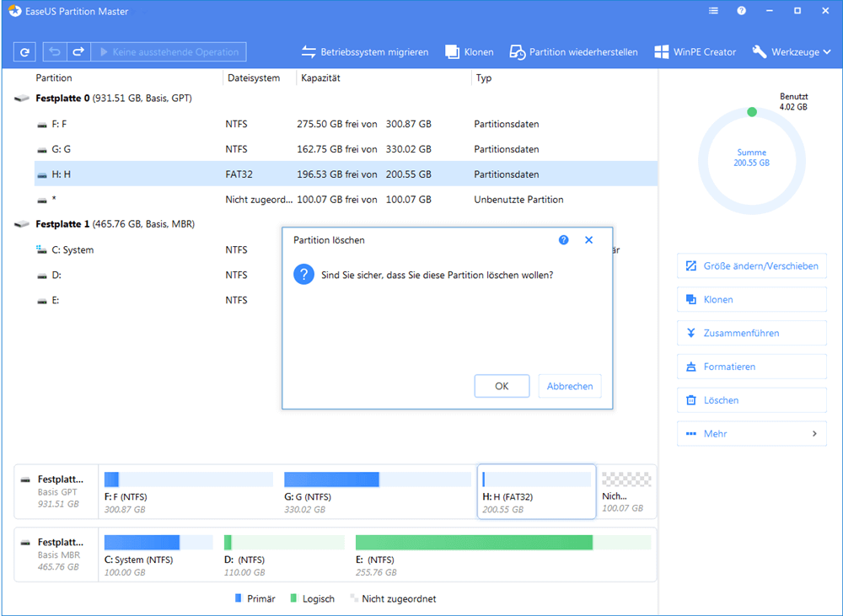Select the unallocated * partition row
The image size is (843, 616).
point(346,200)
